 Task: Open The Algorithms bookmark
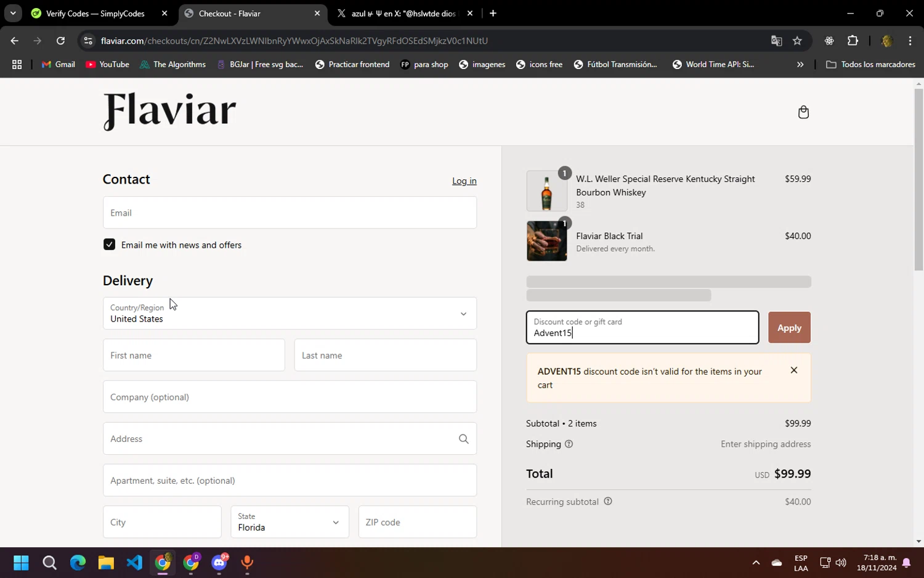pyautogui.click(x=173, y=64)
